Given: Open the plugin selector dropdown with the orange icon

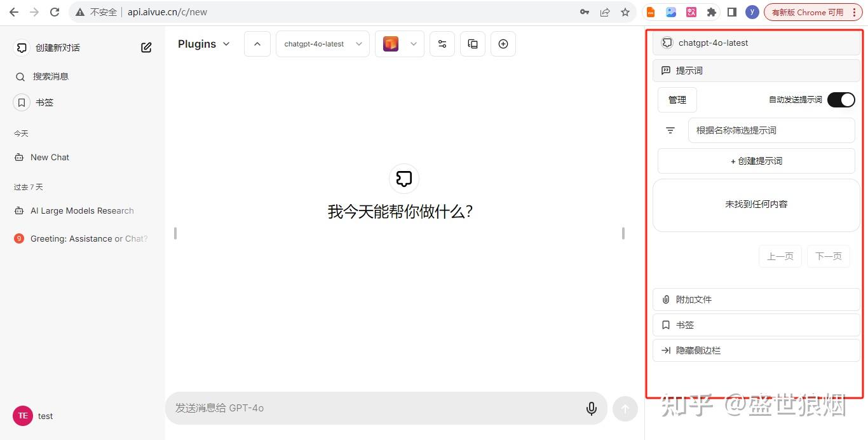Looking at the screenshot, I should coord(400,44).
